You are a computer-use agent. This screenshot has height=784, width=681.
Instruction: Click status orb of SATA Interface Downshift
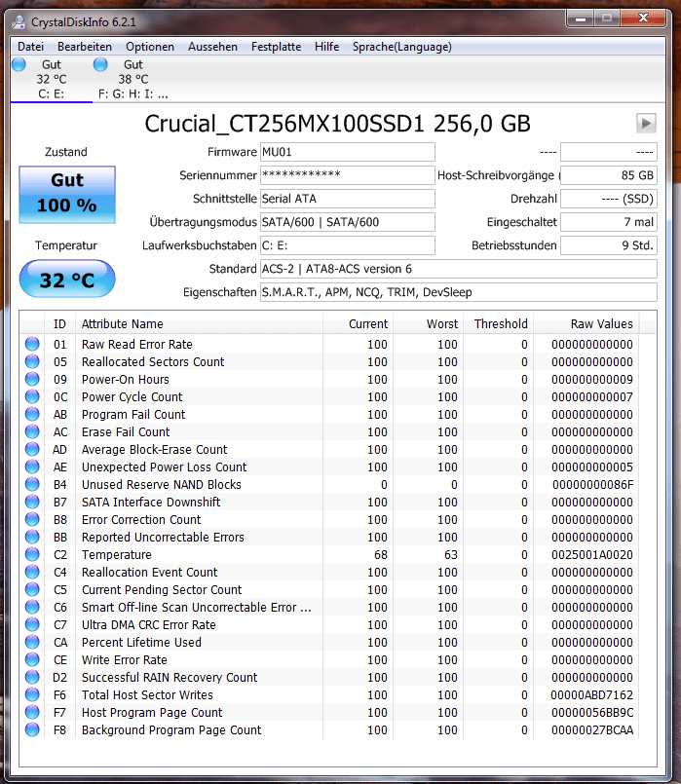coord(32,502)
